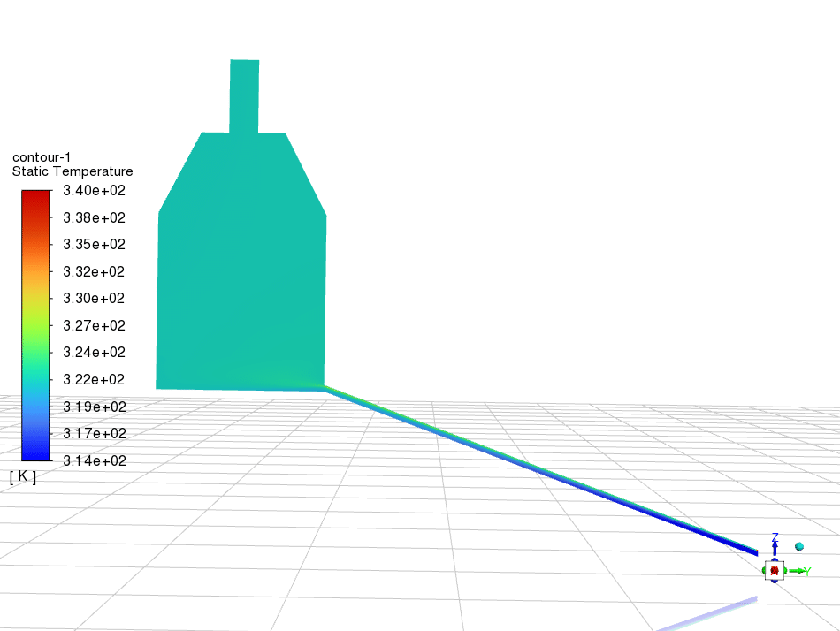The height and width of the screenshot is (631, 840).
Task: Click the 3.14e+02 minimum legend value
Action: click(94, 460)
